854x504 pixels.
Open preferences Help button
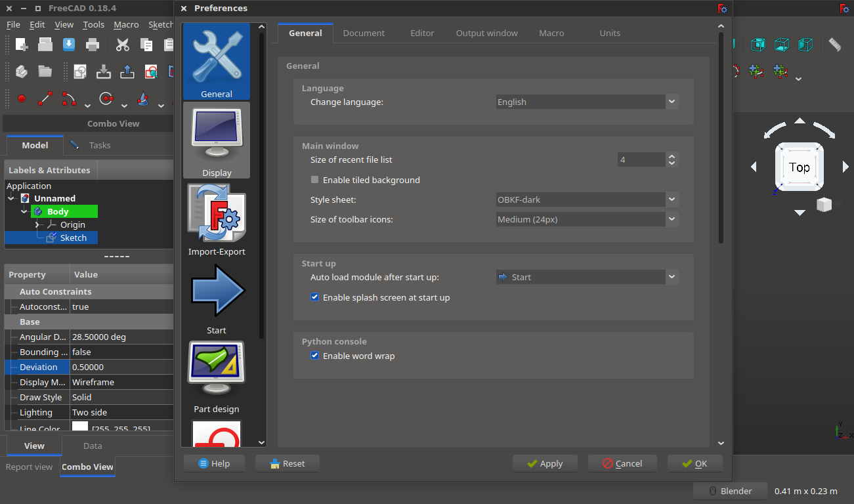pos(215,463)
